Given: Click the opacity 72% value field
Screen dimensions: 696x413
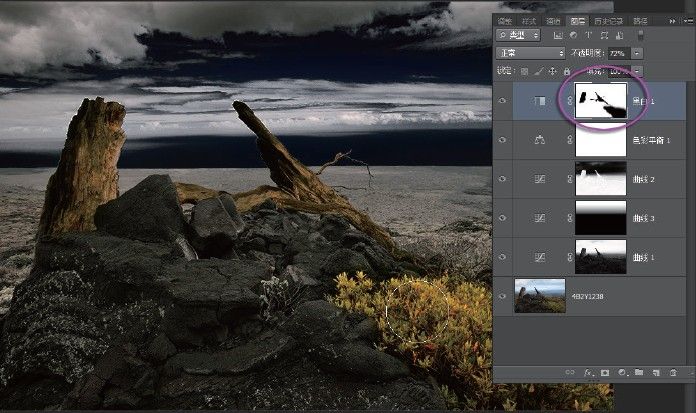Looking at the screenshot, I should coord(618,53).
